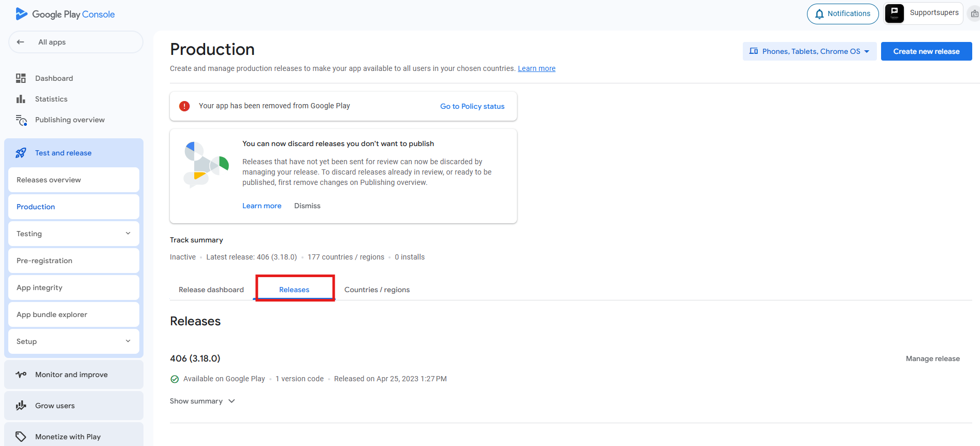Dismiss the discard releases notice
The image size is (980, 446).
tap(307, 206)
